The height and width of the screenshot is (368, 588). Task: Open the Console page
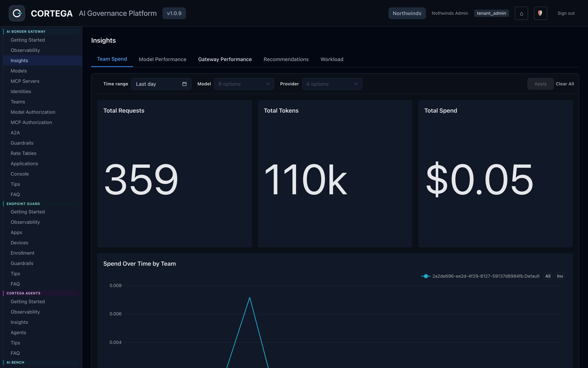point(42,174)
